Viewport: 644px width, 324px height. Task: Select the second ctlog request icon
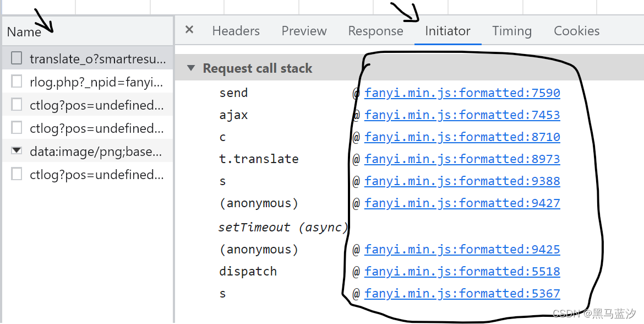pyautogui.click(x=17, y=128)
